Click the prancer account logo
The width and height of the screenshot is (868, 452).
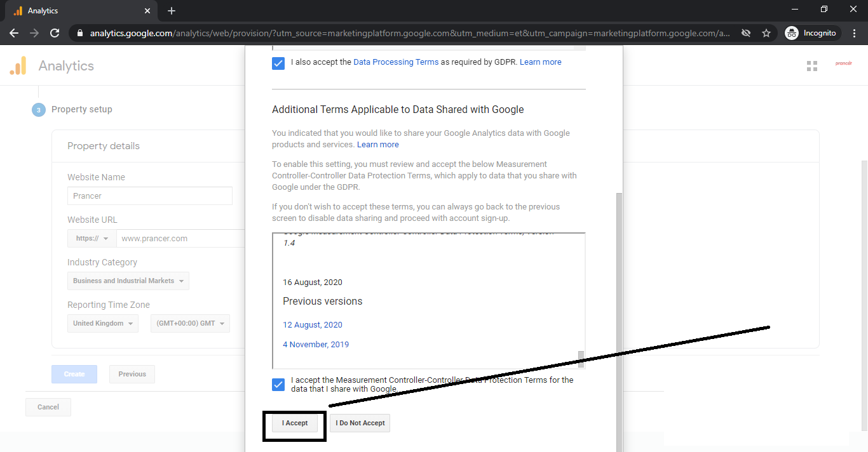click(843, 63)
